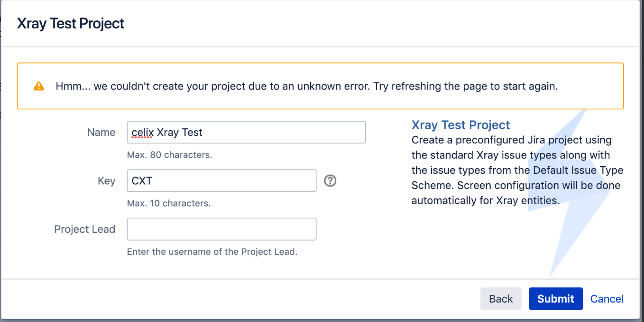Click the Name label

point(101,132)
